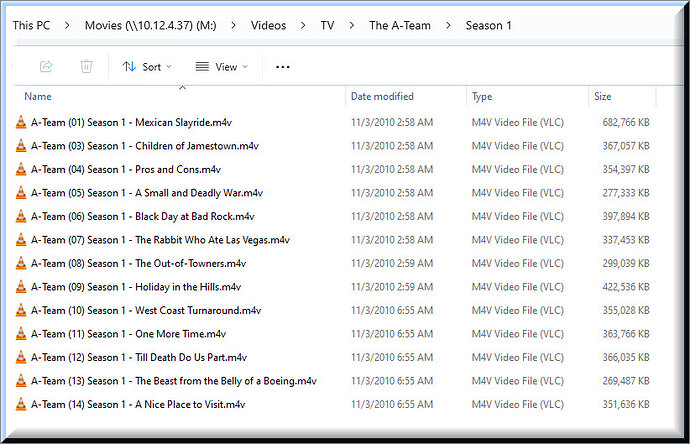Select 'A-Team (11) Season 1 - One More Time.m4v'
The height and width of the screenshot is (444, 690).
point(128,334)
